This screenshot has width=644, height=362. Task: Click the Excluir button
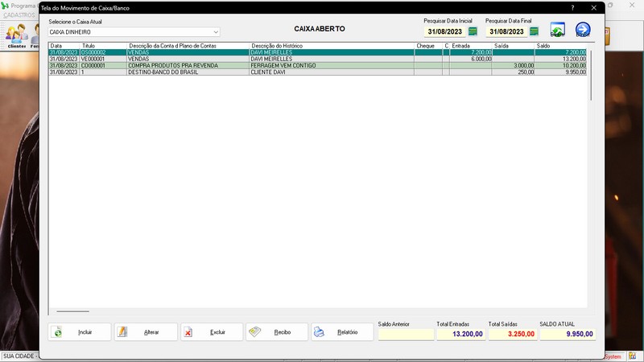[x=212, y=332]
